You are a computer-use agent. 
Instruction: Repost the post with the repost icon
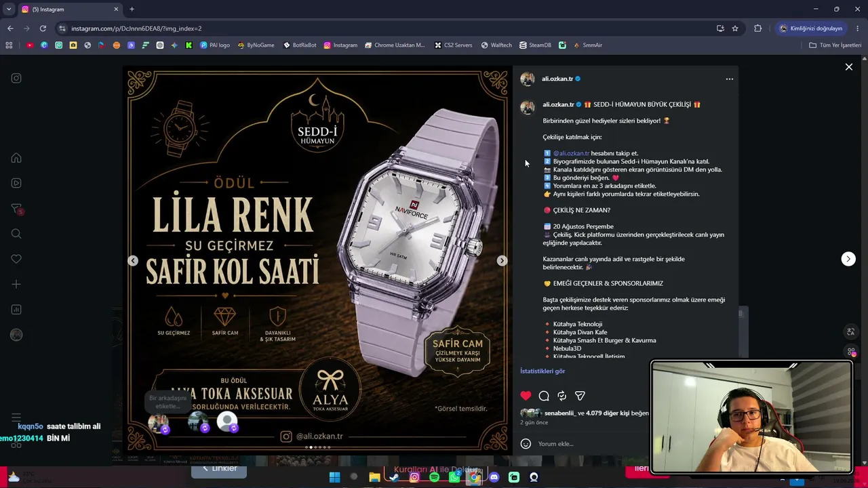click(561, 396)
